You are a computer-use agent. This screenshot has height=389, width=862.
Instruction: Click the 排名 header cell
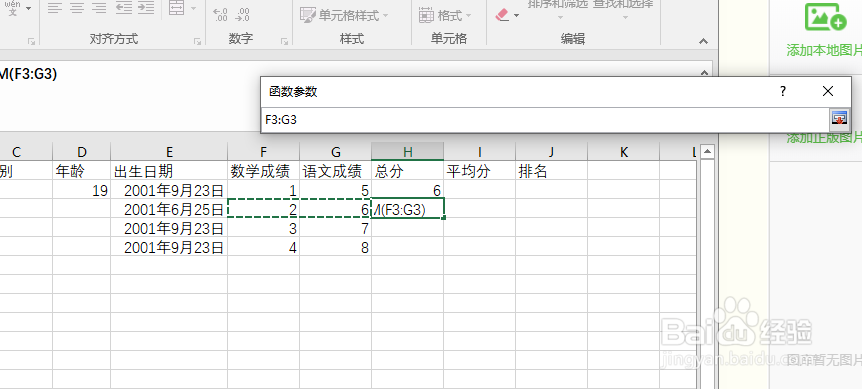point(551,171)
